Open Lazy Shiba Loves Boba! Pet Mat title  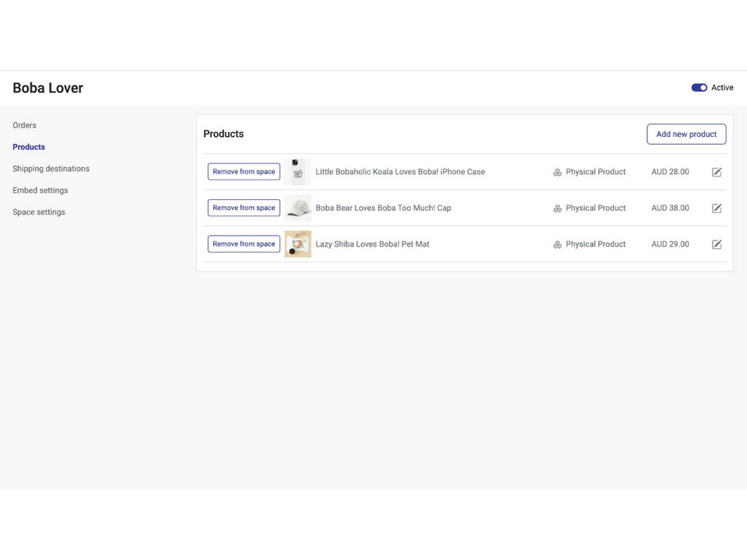(372, 244)
